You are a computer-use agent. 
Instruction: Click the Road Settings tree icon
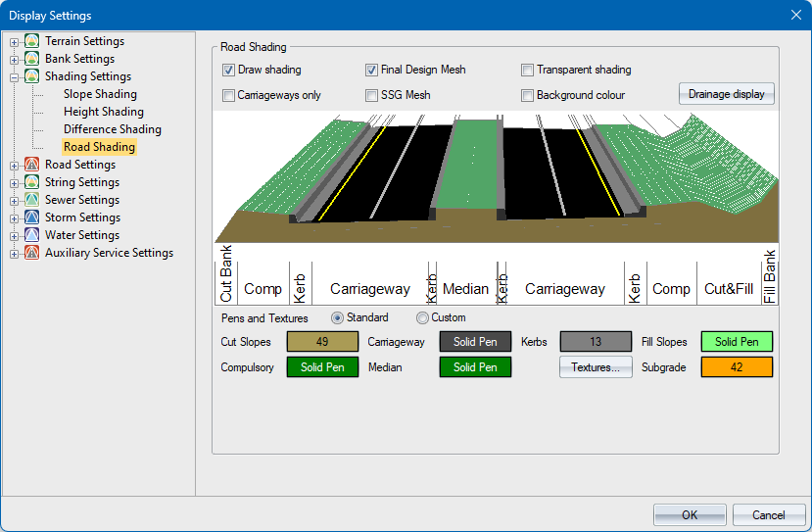(x=32, y=165)
